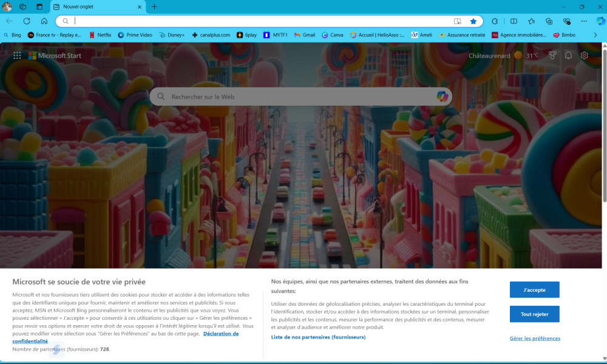
Task: Click the J'accepte button
Action: coord(534,290)
